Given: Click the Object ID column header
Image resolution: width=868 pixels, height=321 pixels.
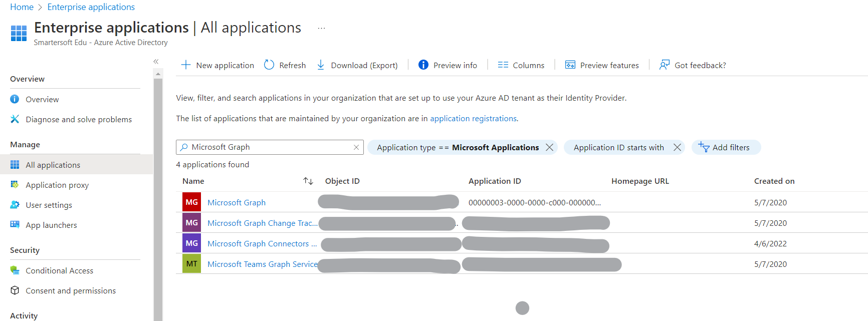Looking at the screenshot, I should (x=342, y=181).
